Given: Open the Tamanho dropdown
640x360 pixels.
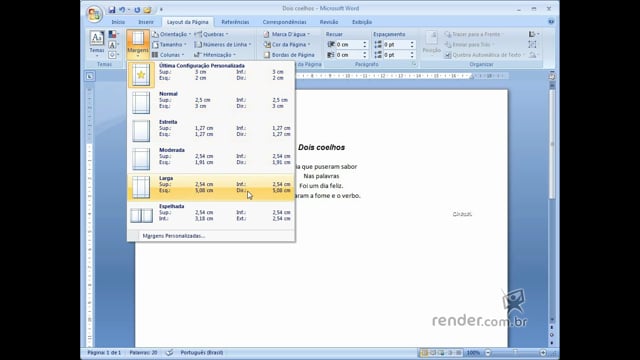Looking at the screenshot, I should (169, 44).
